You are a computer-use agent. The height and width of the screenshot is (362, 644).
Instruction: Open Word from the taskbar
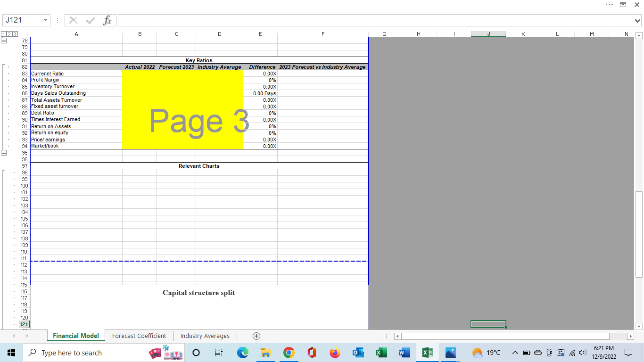(x=404, y=352)
